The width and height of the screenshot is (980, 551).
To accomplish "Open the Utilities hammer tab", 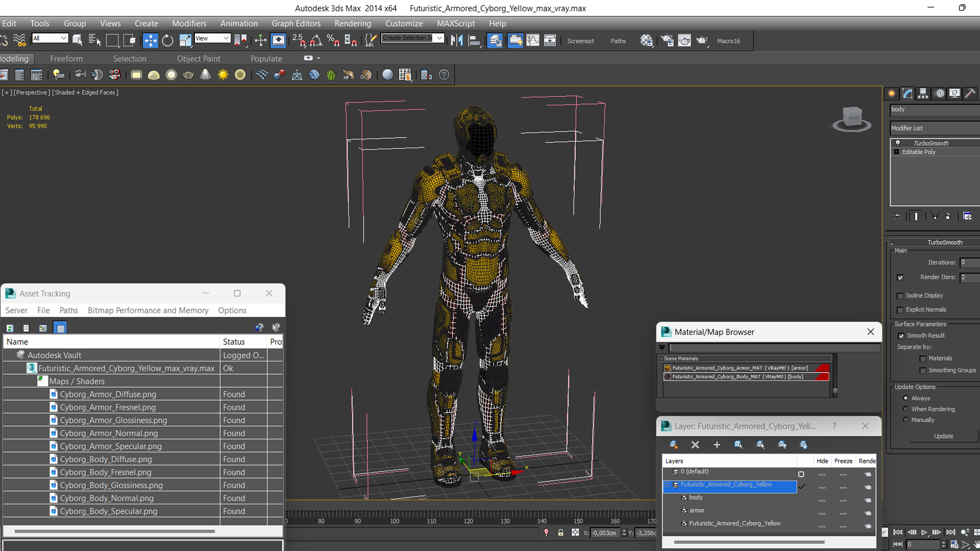I will (970, 93).
